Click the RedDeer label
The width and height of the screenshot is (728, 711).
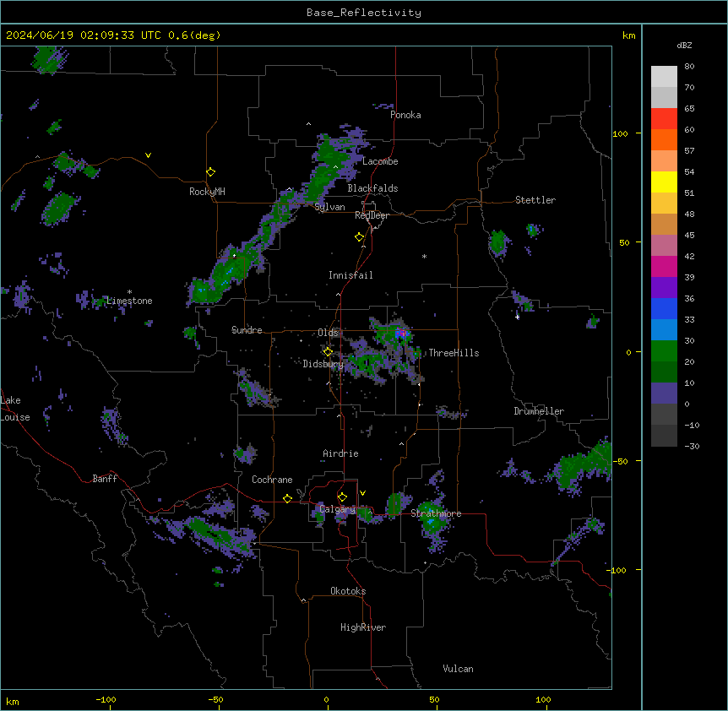pyautogui.click(x=372, y=215)
